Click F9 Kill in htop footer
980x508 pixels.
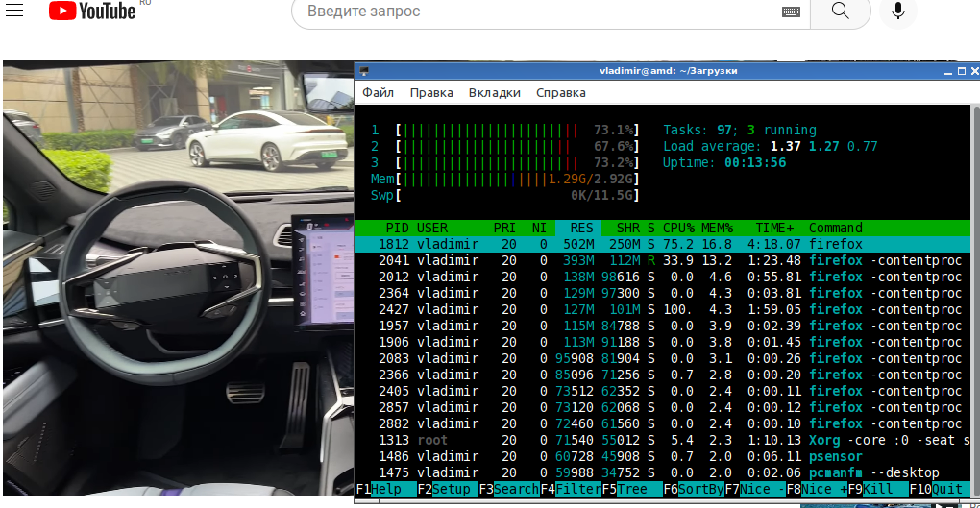(878, 489)
